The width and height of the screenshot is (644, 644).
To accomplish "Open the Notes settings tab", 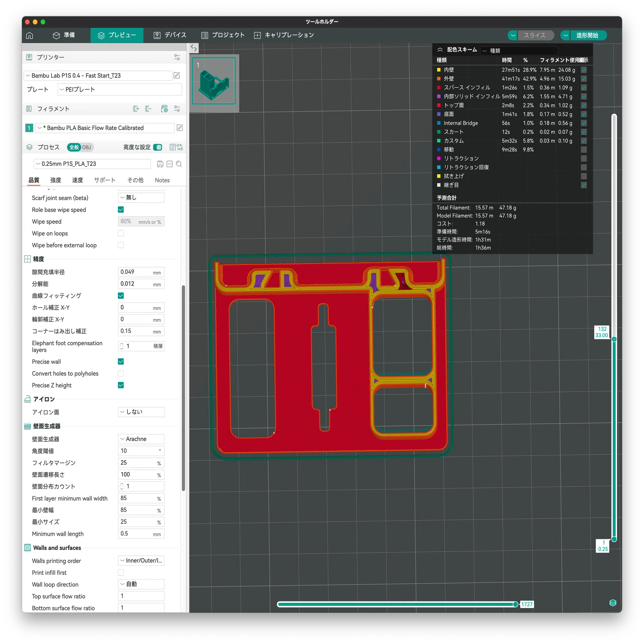I will 162,180.
